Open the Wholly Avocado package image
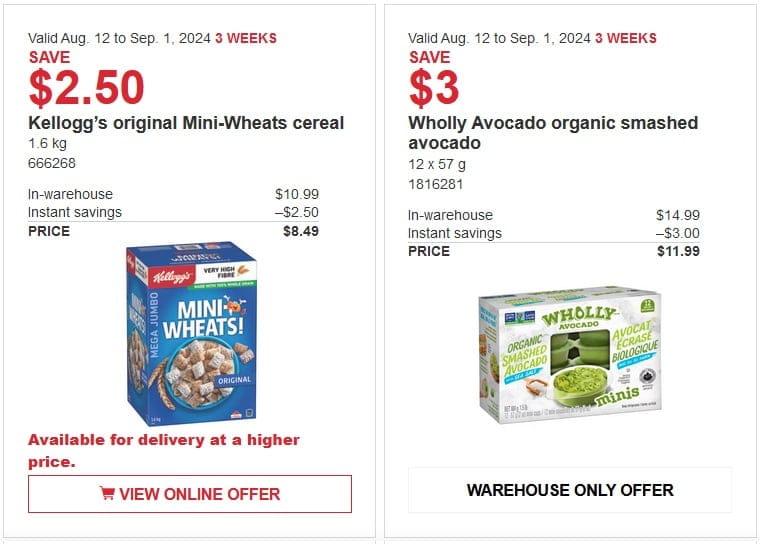 (570, 355)
